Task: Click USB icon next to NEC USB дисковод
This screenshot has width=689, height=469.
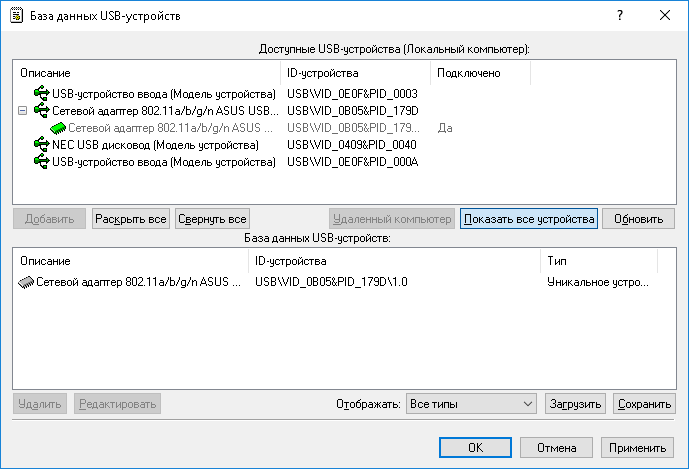Action: click(42, 145)
